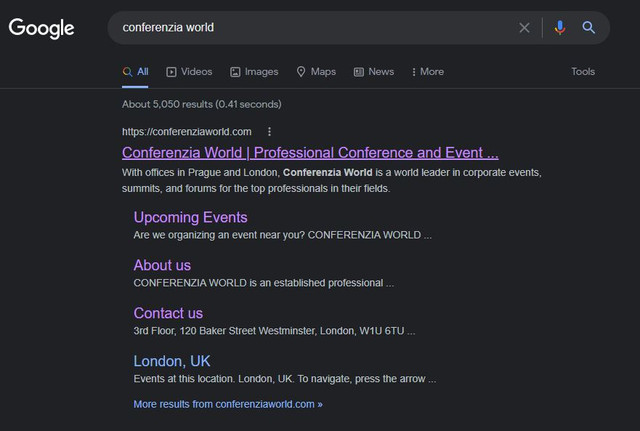The height and width of the screenshot is (431, 640).
Task: Open the Contact us sitelink
Action: tap(168, 313)
